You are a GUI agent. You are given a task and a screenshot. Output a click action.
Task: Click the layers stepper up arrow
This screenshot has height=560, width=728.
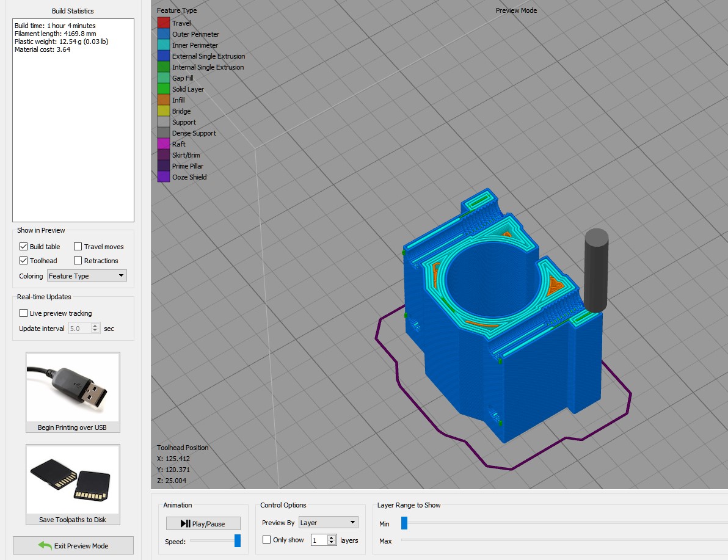coord(330,537)
